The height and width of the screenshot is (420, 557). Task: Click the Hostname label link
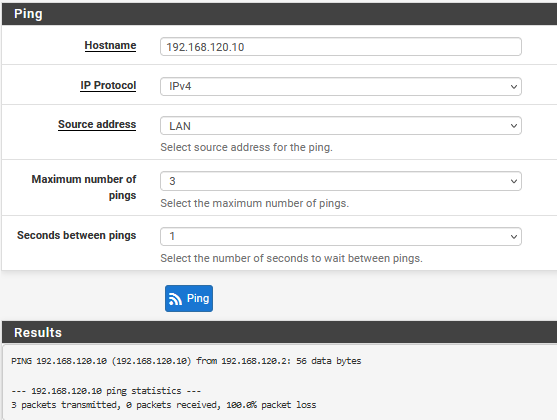click(110, 45)
